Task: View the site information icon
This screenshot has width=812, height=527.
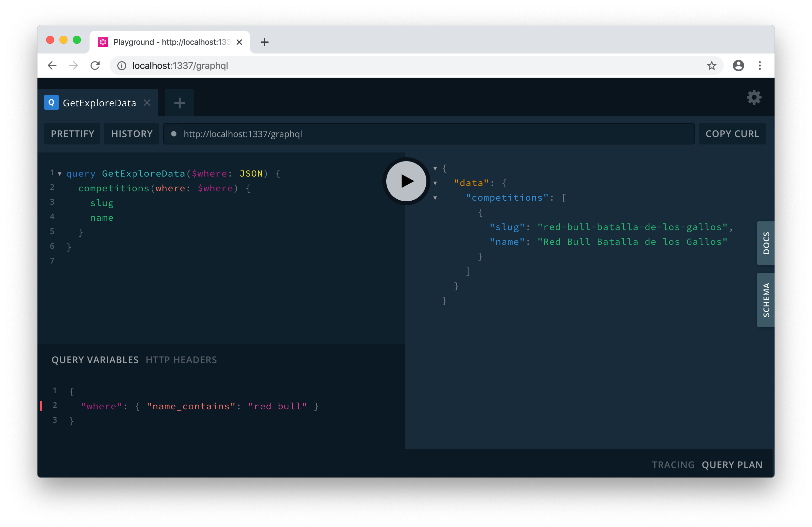Action: 122,66
